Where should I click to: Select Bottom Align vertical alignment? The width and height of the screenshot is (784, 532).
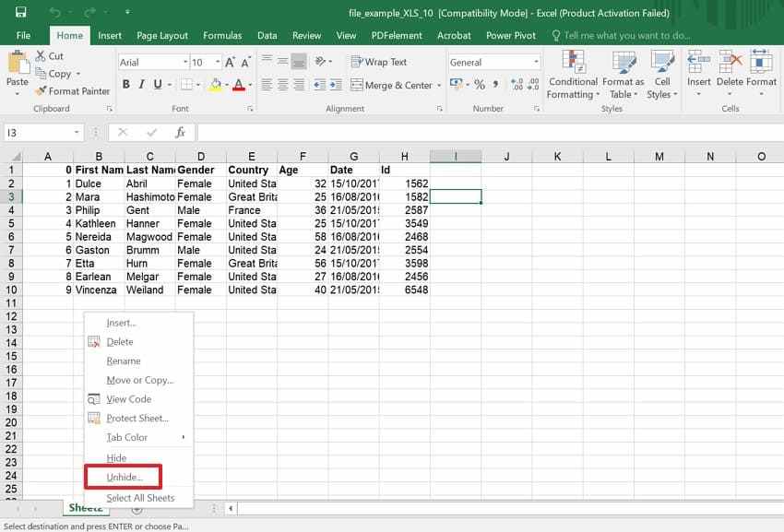[x=299, y=62]
